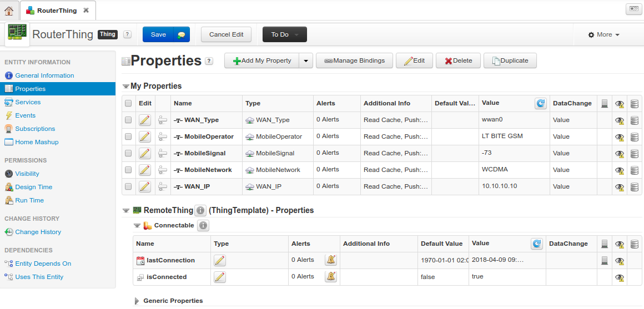Open the More menu
Screen dimensions: 644x309
(604, 34)
